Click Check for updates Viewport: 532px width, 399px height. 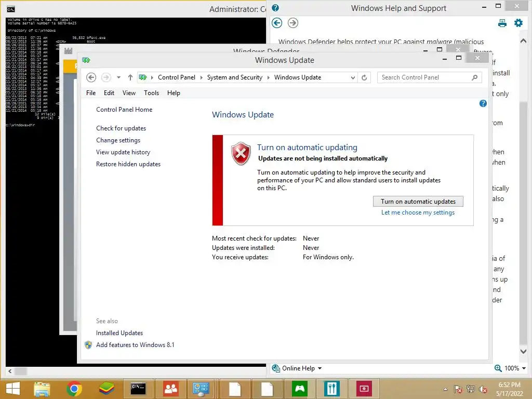(x=121, y=128)
